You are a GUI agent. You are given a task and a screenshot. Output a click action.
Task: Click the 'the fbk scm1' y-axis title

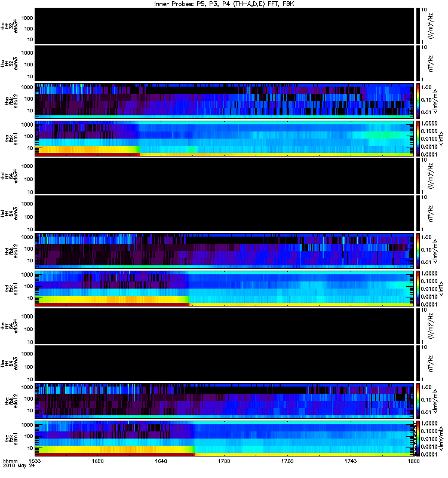point(11,439)
